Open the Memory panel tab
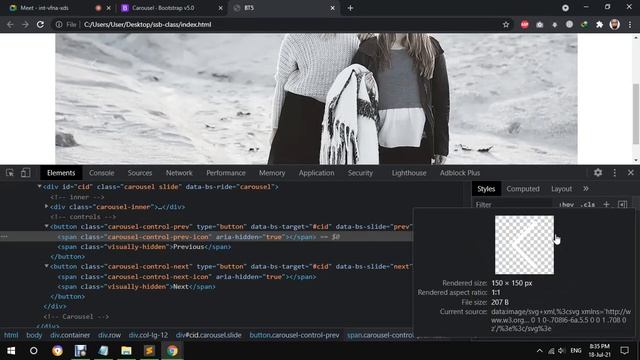Image resolution: width=640 pixels, height=360 pixels. pos(272,173)
